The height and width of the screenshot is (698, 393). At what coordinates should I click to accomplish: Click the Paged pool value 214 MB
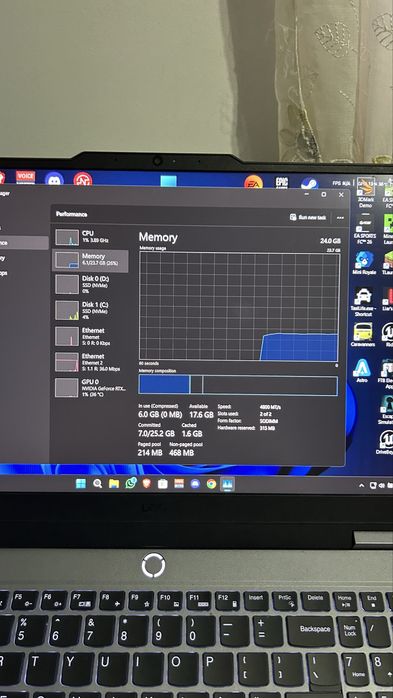click(x=150, y=453)
